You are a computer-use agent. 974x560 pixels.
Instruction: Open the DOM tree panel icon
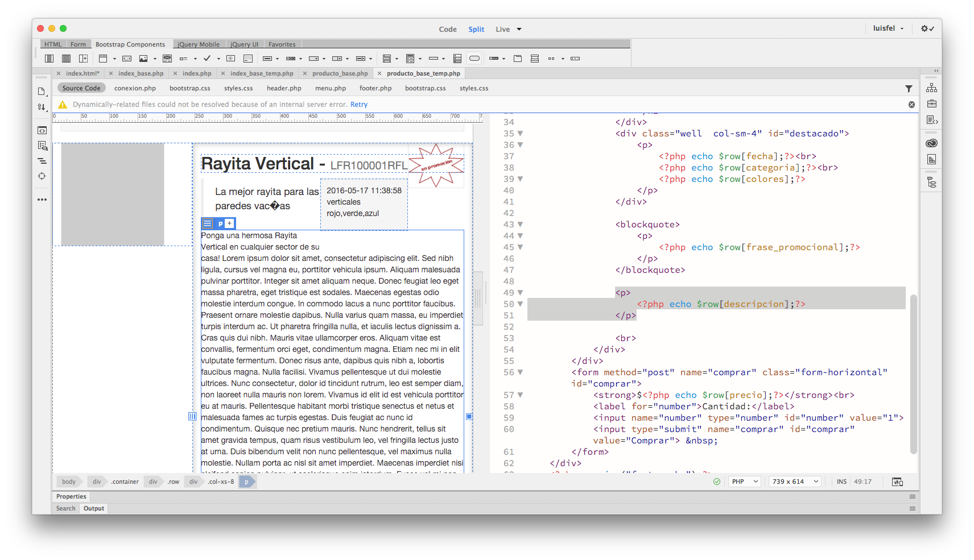click(931, 182)
